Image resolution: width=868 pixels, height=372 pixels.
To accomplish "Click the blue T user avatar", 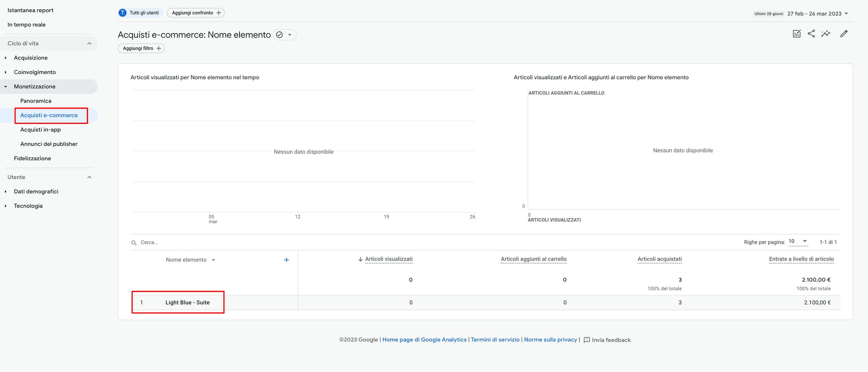I will (x=122, y=13).
